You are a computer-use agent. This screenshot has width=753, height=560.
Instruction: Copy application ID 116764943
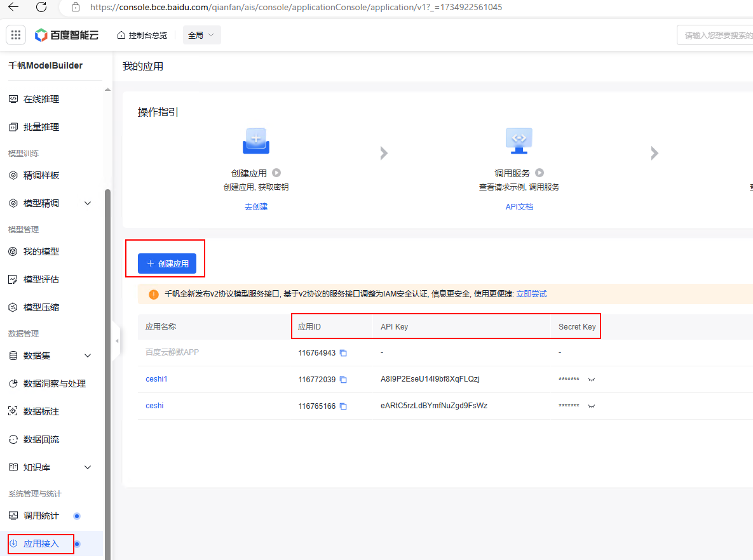tap(343, 353)
